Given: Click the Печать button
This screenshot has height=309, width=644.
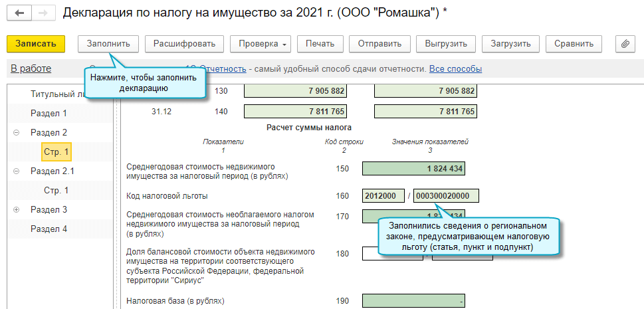Looking at the screenshot, I should pyautogui.click(x=320, y=44).
